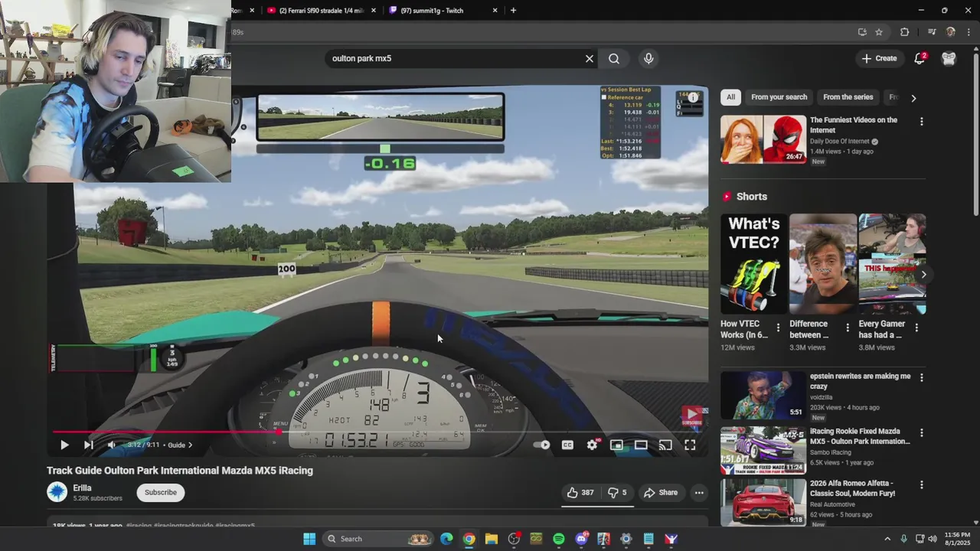This screenshot has width=980, height=551.
Task: Click the video info card icon
Action: [x=693, y=97]
